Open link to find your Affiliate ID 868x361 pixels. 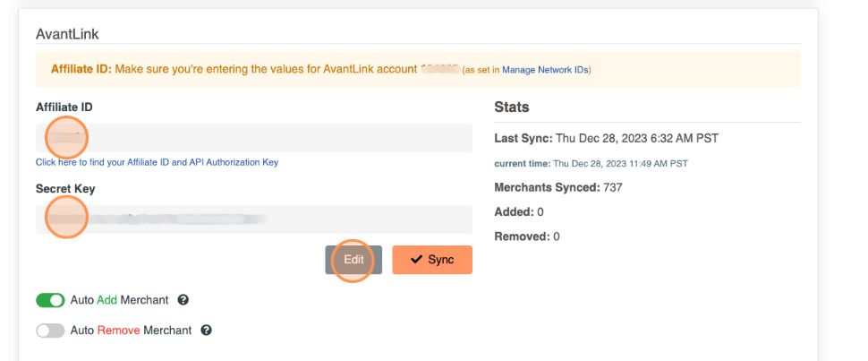157,162
